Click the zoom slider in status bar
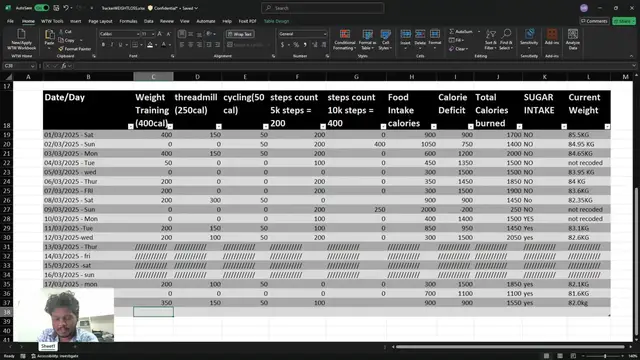The width and height of the screenshot is (640, 360). 605,356
